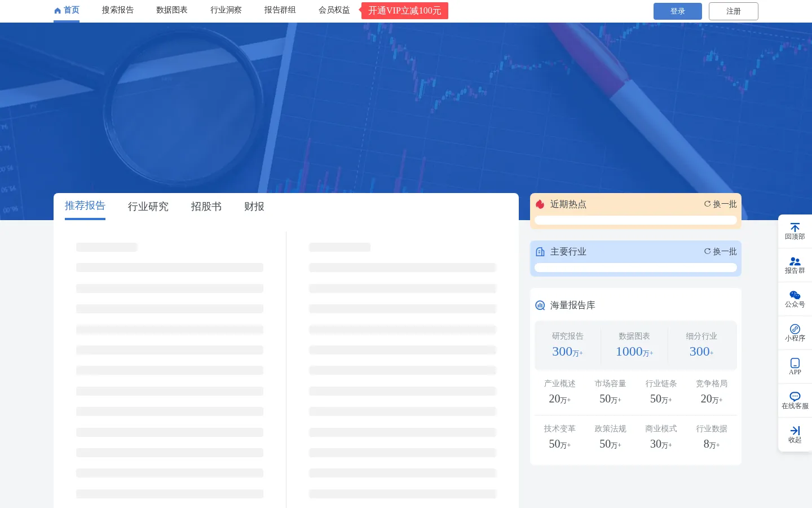Open the 在线客服 chat icon
This screenshot has width=812, height=508.
(795, 397)
